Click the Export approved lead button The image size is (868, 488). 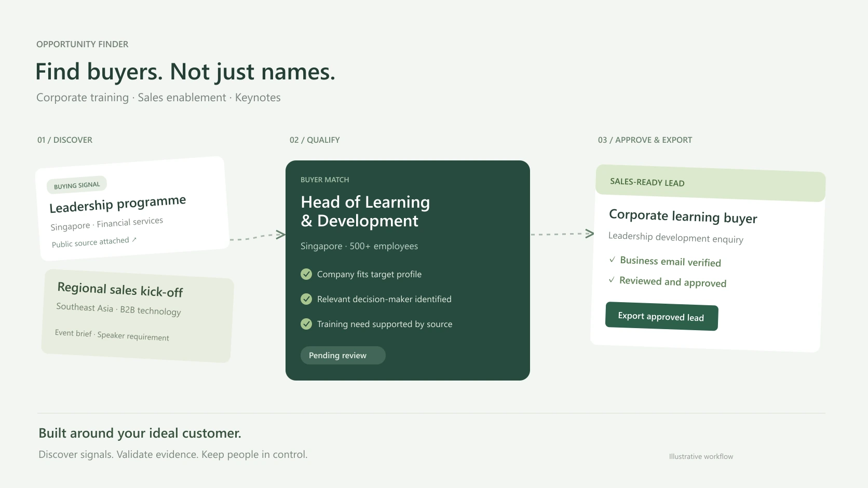click(x=662, y=316)
